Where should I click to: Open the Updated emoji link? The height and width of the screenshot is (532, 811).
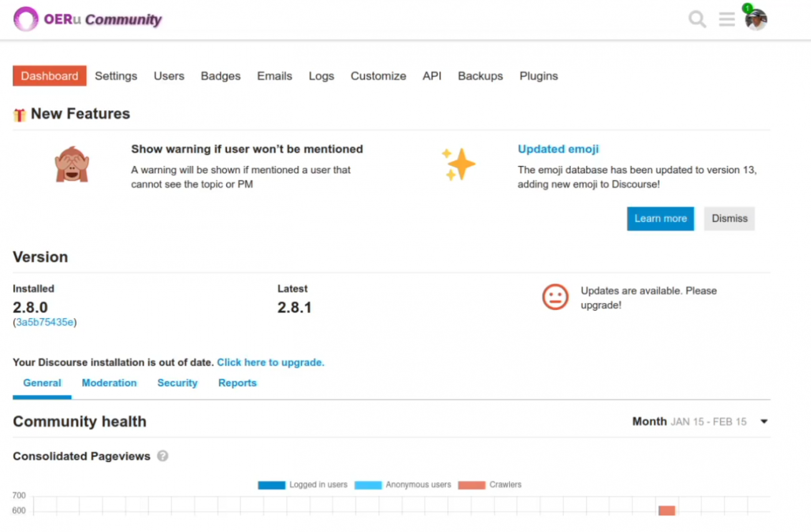tap(558, 149)
